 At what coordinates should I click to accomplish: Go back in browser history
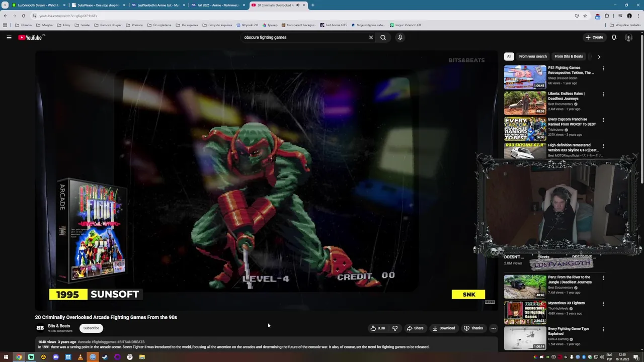[x=5, y=16]
